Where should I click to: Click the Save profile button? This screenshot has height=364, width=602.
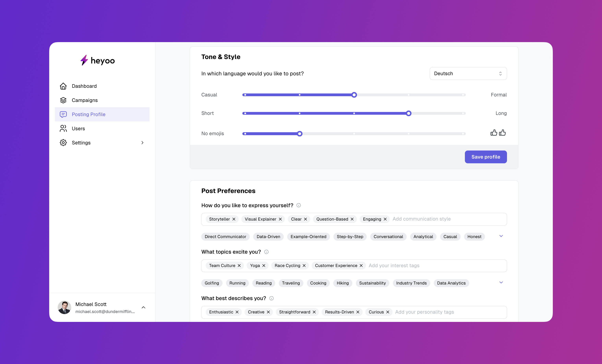486,157
